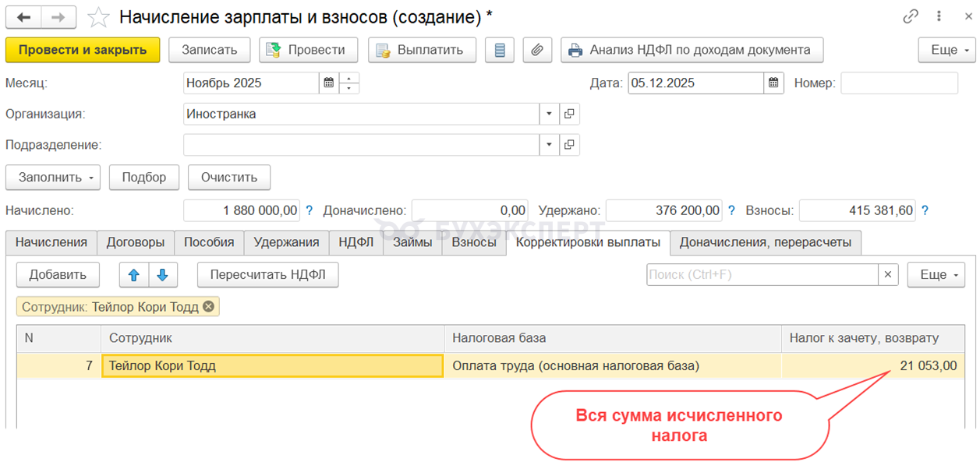Move row up with blue arrow
Screen dimensions: 980x462
click(x=133, y=274)
